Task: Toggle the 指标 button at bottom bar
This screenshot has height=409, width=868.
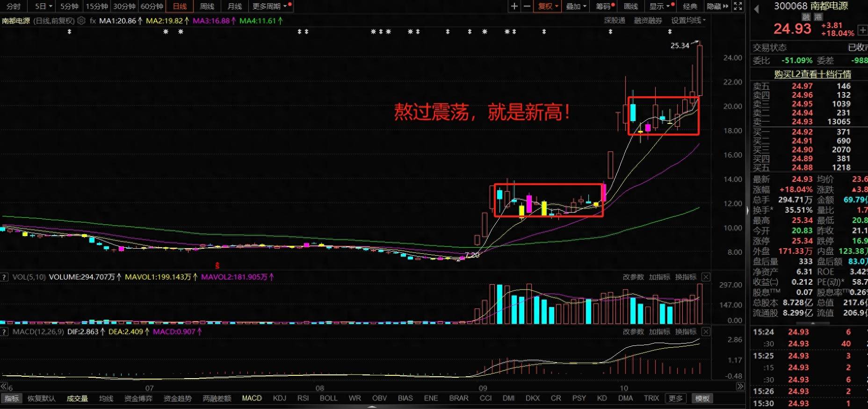Action: tap(12, 398)
